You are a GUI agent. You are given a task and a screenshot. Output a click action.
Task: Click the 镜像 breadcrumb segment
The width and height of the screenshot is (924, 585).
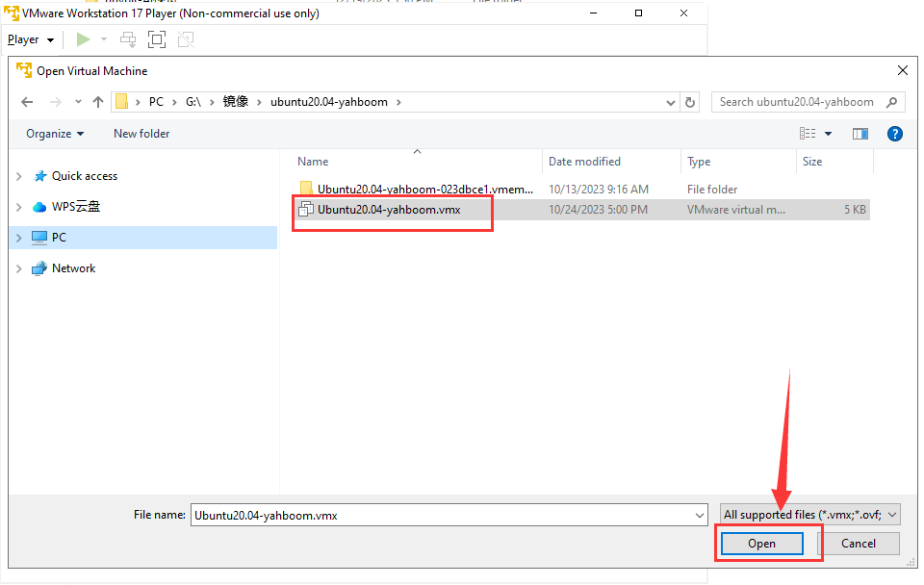click(x=236, y=102)
